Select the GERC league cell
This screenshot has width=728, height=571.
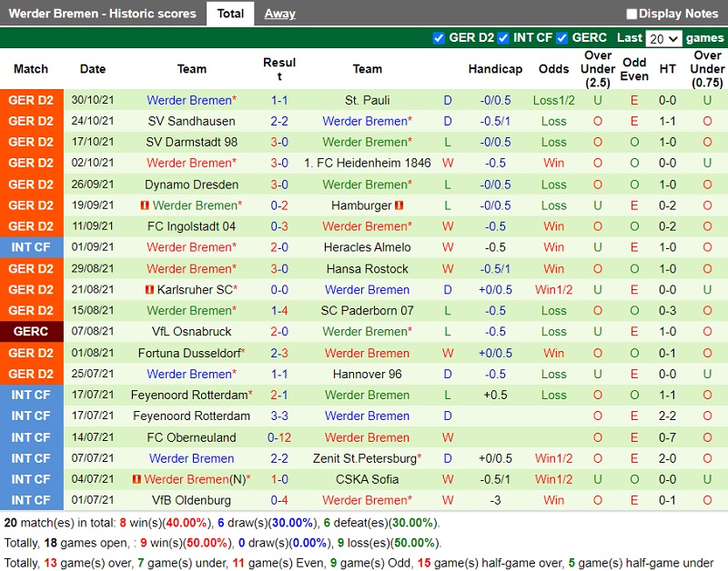point(31,331)
